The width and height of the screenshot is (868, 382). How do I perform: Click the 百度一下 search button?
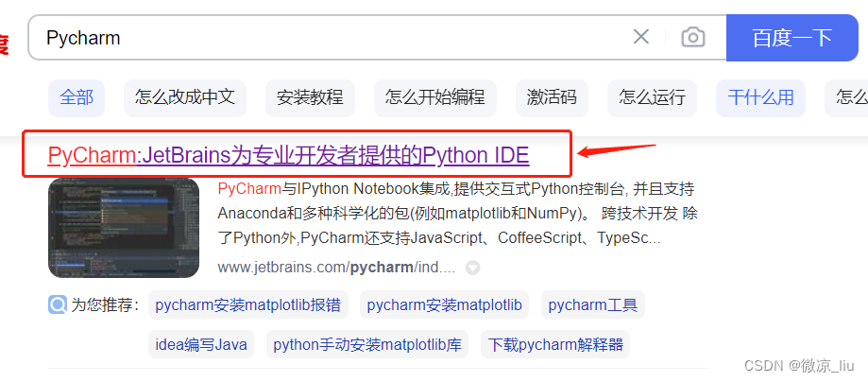[x=791, y=38]
